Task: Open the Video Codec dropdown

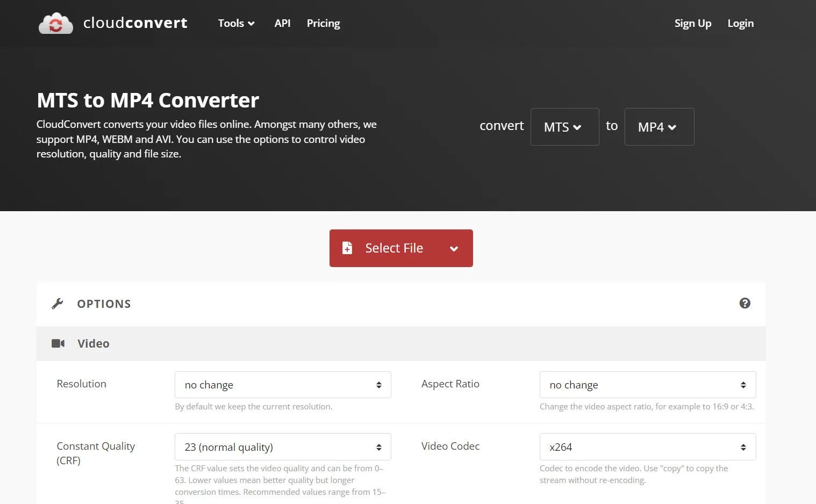Action: click(647, 447)
